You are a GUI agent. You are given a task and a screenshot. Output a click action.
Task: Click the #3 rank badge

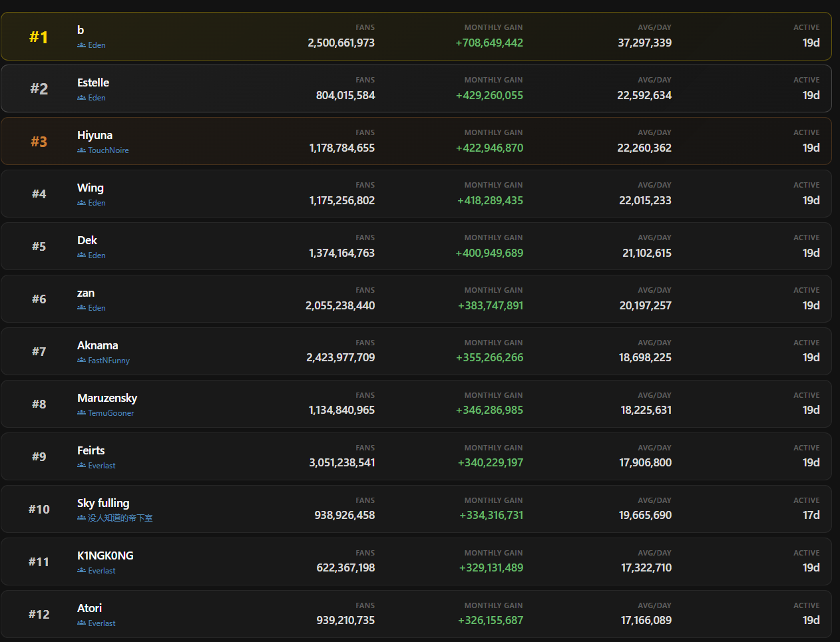coord(39,142)
